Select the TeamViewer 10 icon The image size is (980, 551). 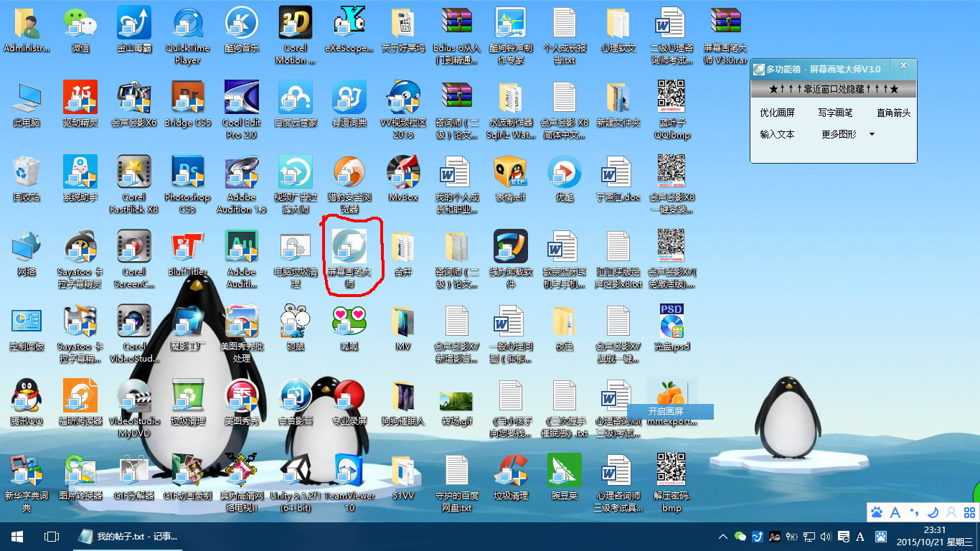click(349, 483)
